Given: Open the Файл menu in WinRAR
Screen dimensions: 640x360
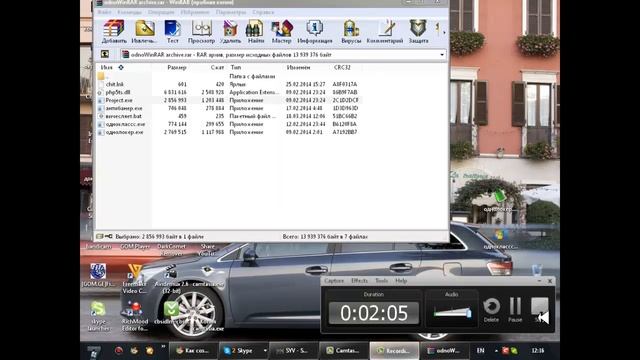Looking at the screenshot, I should pyautogui.click(x=104, y=12).
